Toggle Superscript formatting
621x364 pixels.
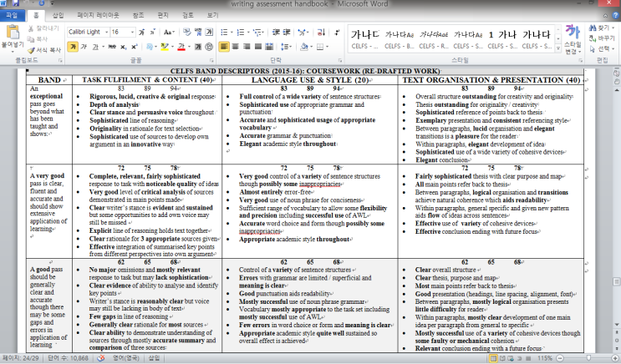coord(135,47)
